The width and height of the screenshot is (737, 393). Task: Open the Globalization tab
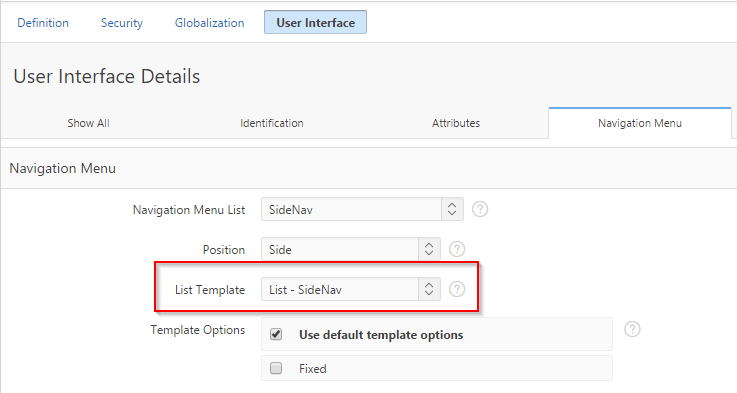[x=210, y=23]
